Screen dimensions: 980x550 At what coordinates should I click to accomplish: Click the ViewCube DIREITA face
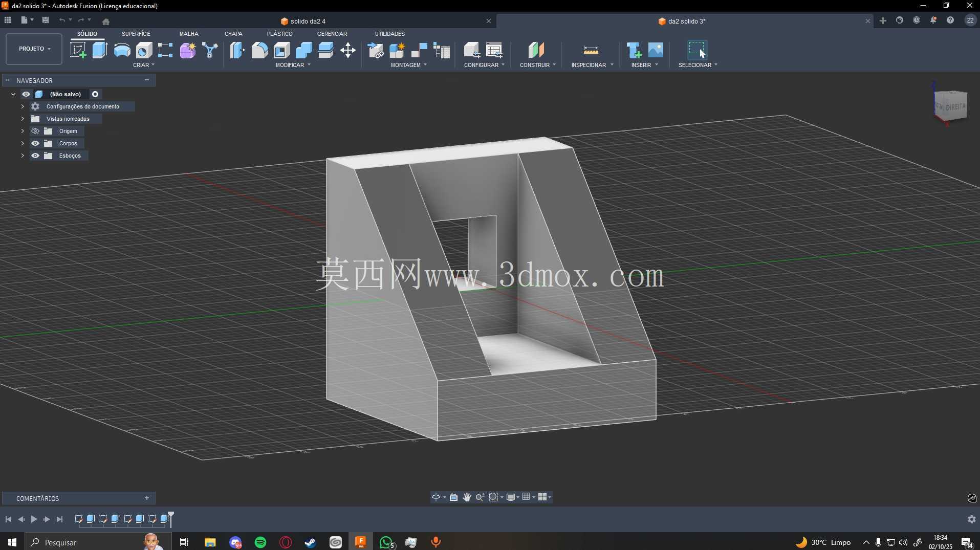pyautogui.click(x=955, y=107)
